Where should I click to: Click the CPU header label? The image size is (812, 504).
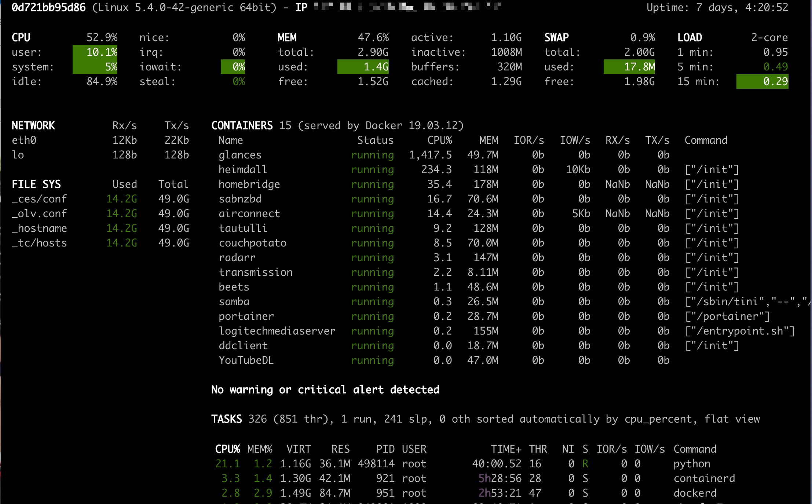pos(21,37)
